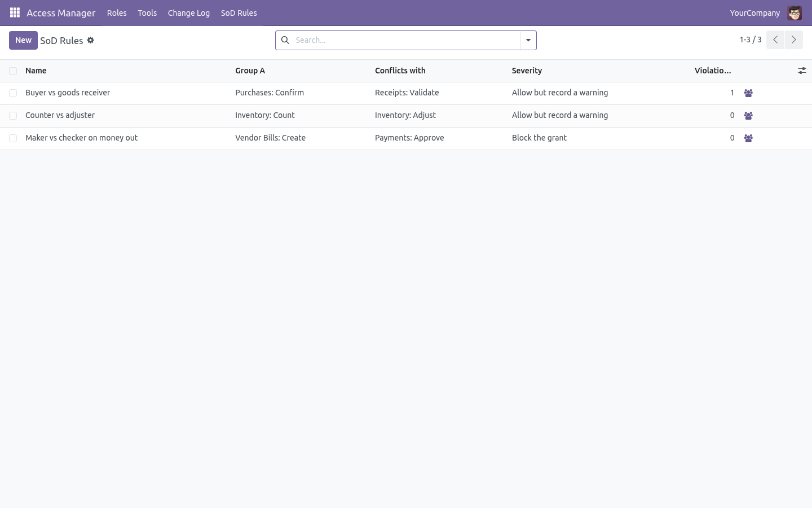Screen dimensions: 812x508
Task: Select the Counter vs adjuster row checkbox
Action: click(x=13, y=116)
